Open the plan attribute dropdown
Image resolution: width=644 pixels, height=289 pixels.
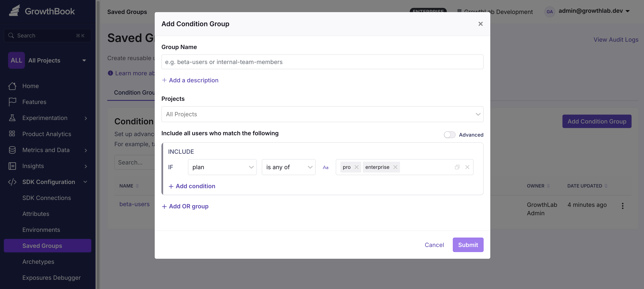coord(222,167)
